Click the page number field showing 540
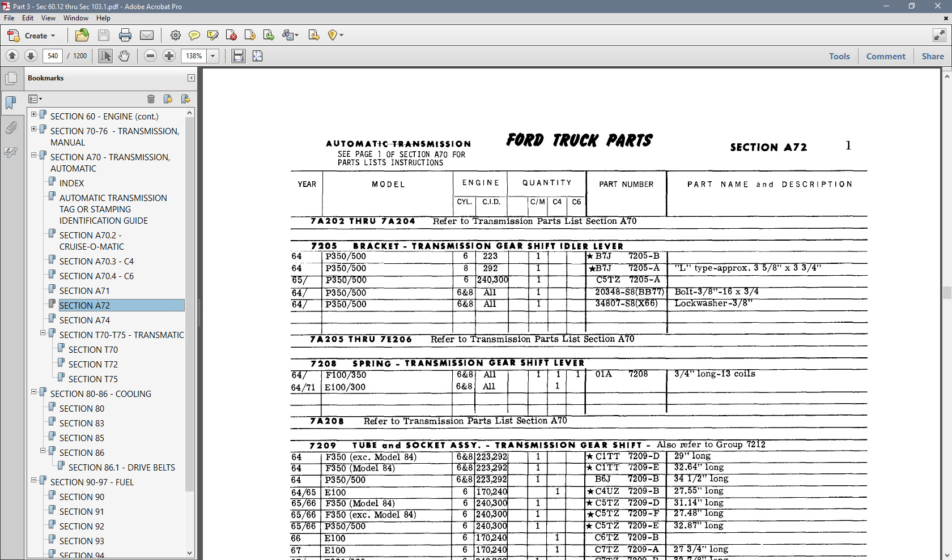Viewport: 952px width, 560px height. point(53,55)
